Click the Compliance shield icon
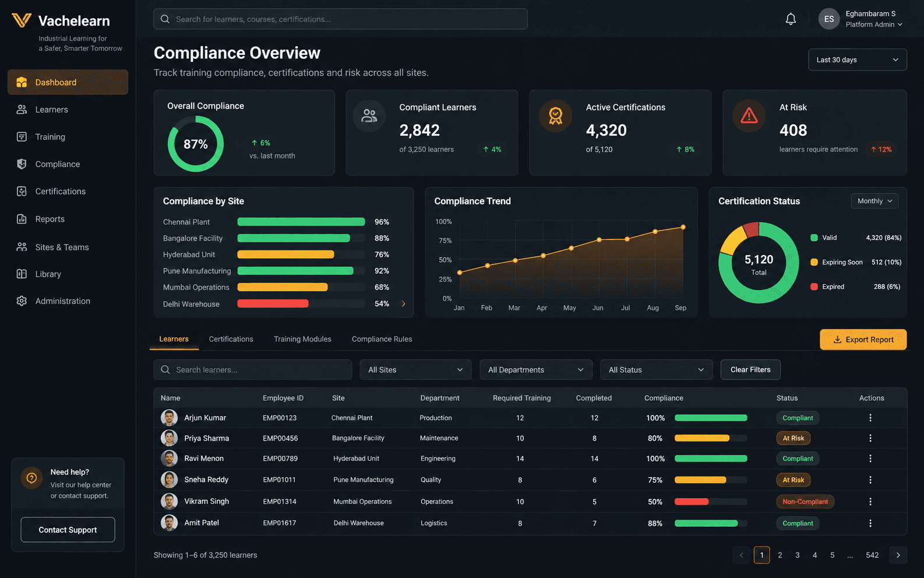Viewport: 924px width, 578px height. pyautogui.click(x=22, y=164)
